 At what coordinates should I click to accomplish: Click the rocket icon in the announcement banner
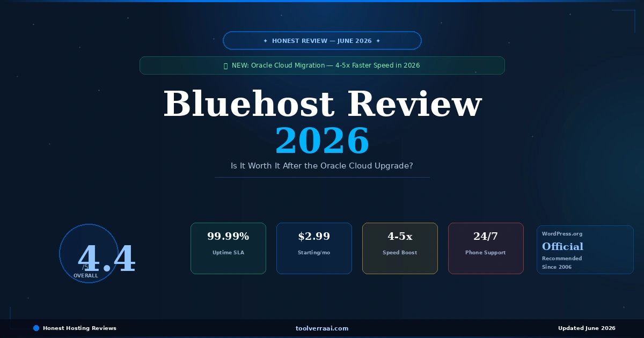[x=226, y=65]
